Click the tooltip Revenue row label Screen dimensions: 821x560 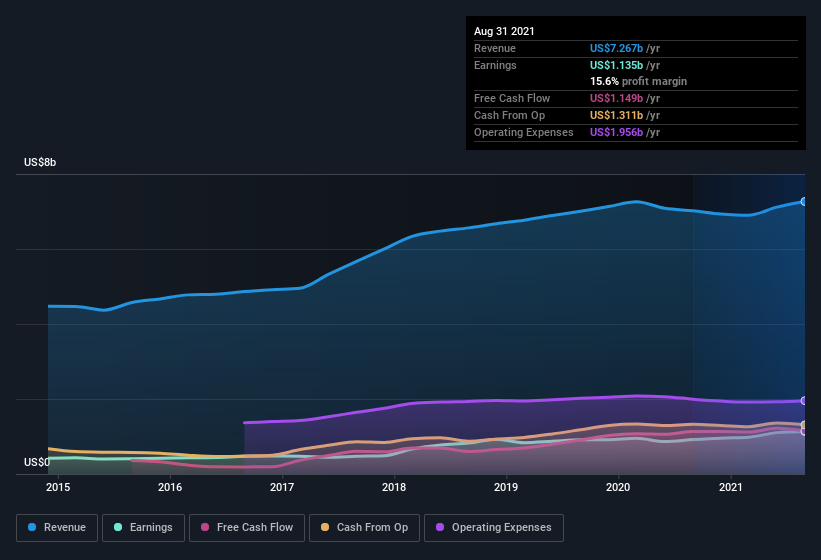click(495, 48)
